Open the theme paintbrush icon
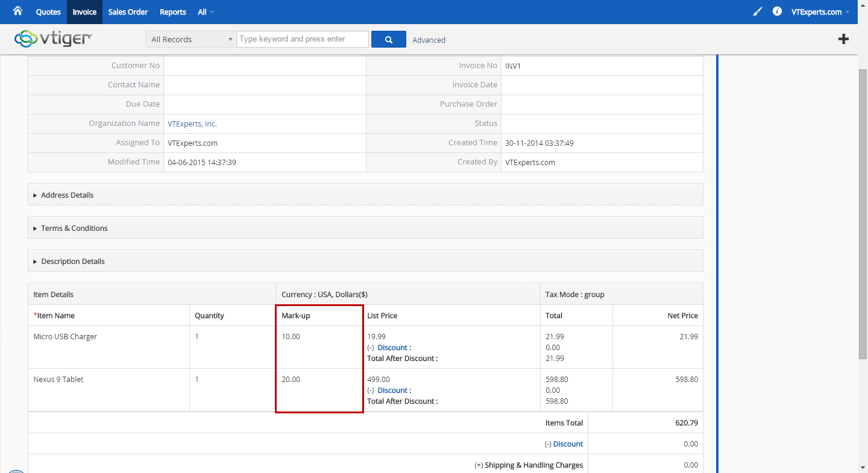The width and height of the screenshot is (868, 473). (x=758, y=11)
